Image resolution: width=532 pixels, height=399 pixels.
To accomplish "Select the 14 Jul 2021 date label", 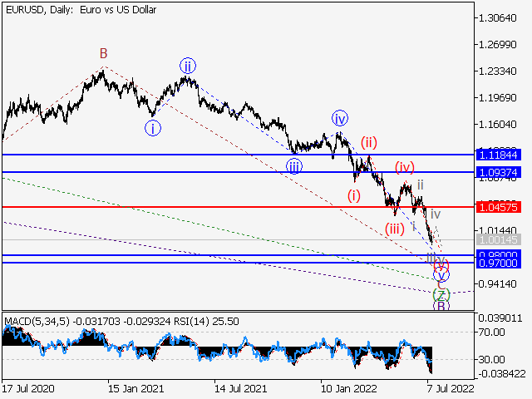I will pyautogui.click(x=241, y=388).
